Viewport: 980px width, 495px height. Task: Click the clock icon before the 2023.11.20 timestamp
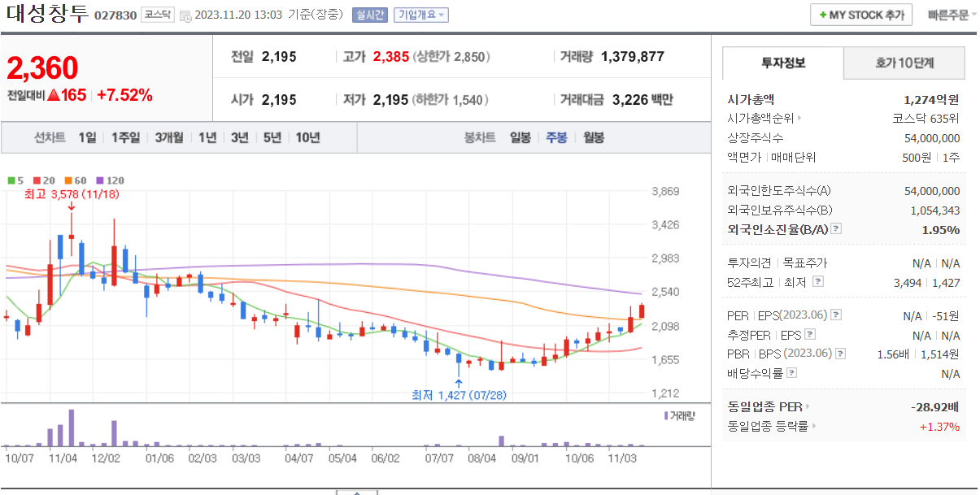coord(185,15)
